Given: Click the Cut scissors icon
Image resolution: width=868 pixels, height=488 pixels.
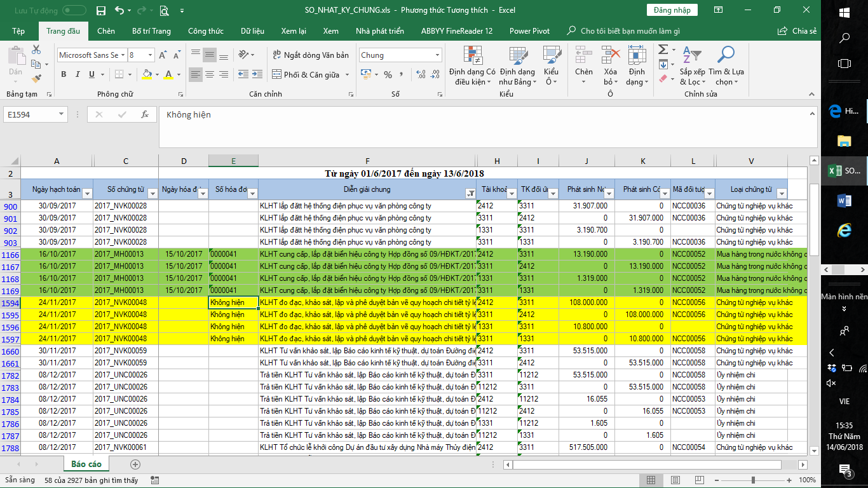Looking at the screenshot, I should (x=36, y=50).
